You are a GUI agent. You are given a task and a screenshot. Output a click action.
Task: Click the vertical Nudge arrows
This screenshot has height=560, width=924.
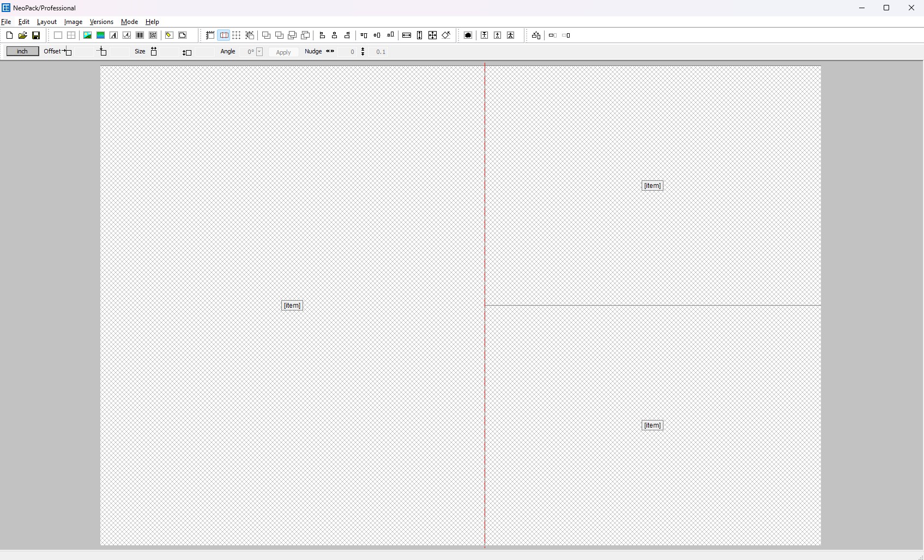[363, 52]
